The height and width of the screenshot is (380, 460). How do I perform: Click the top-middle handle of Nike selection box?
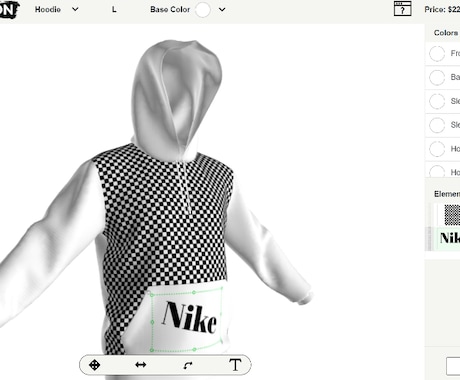pos(194,292)
